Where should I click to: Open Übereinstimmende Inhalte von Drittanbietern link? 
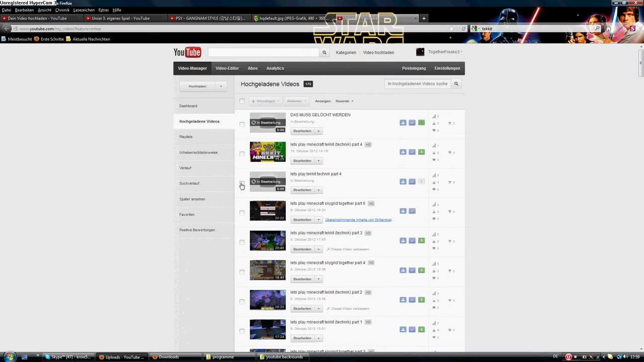point(358,220)
